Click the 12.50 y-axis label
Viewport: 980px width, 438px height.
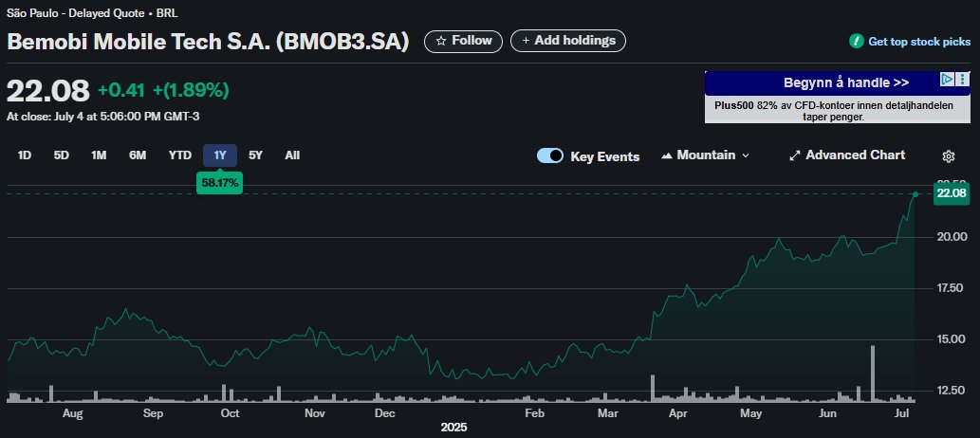952,391
